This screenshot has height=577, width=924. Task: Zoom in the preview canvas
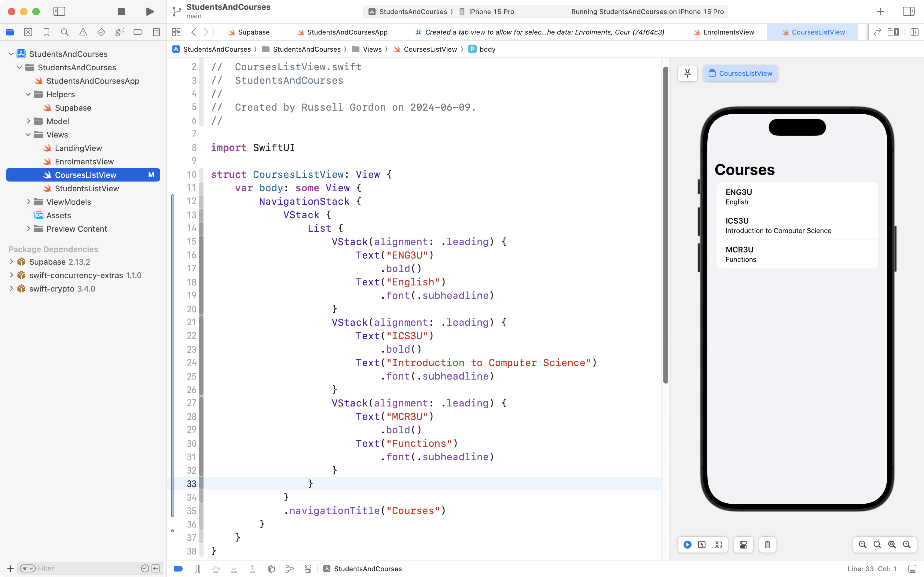pyautogui.click(x=907, y=545)
